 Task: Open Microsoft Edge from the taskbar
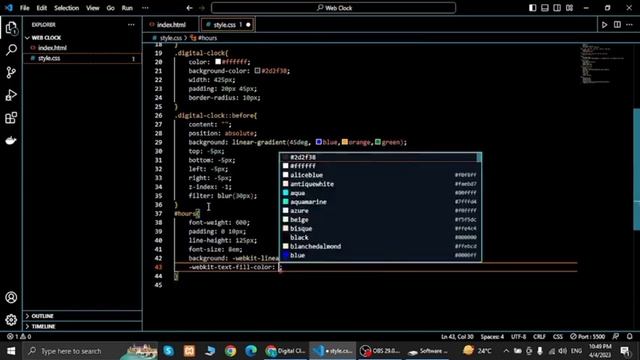click(251, 351)
